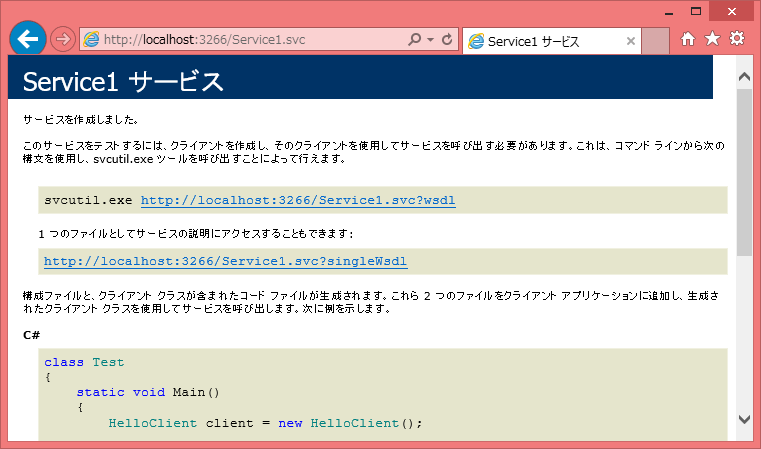Go to the Home page icon
The height and width of the screenshot is (449, 761).
click(x=688, y=39)
